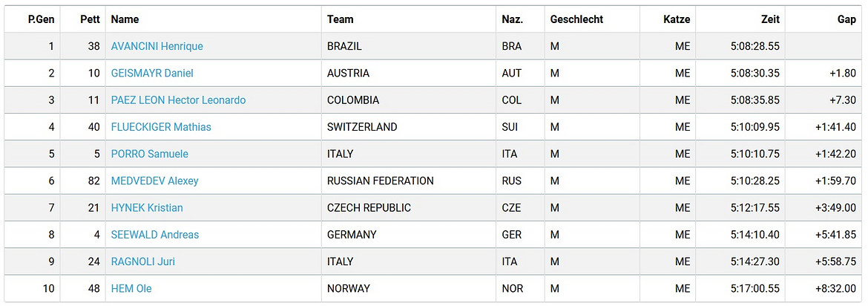Sort table by Name header
This screenshot has height=306, width=868.
tap(125, 19)
